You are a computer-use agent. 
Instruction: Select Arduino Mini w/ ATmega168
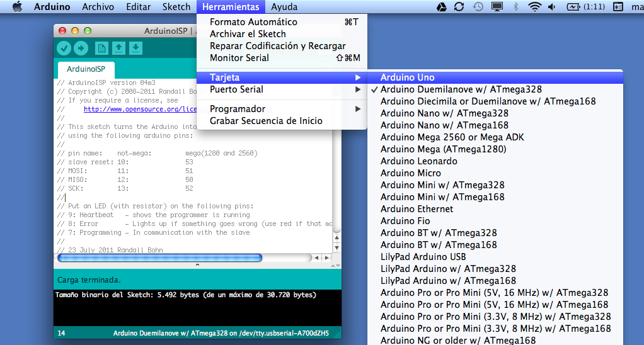coord(495,196)
